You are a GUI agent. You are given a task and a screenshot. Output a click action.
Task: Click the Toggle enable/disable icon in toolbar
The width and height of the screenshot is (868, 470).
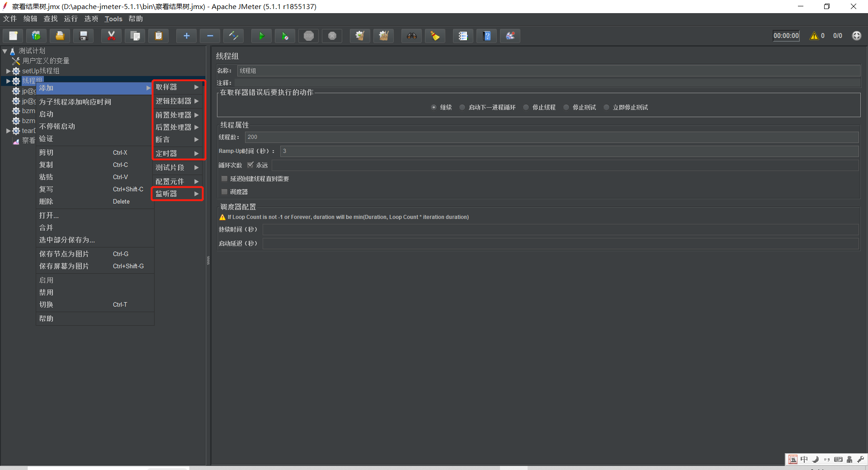point(233,36)
